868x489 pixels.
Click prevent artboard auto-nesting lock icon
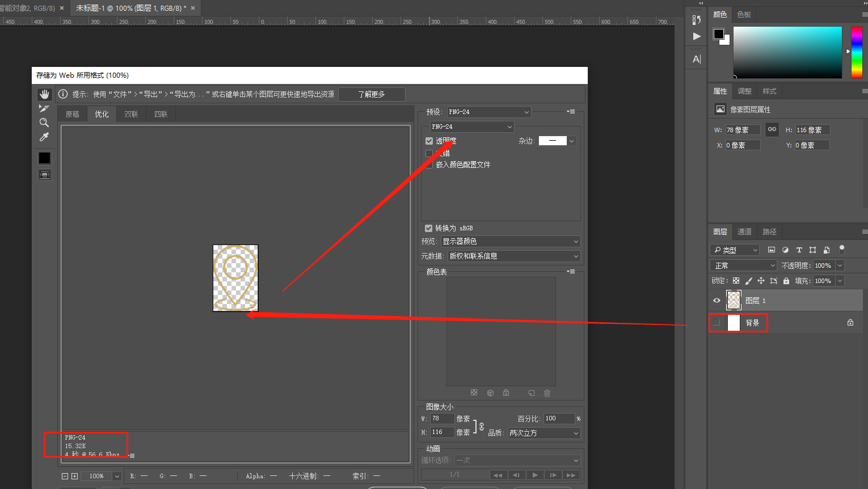tap(773, 281)
